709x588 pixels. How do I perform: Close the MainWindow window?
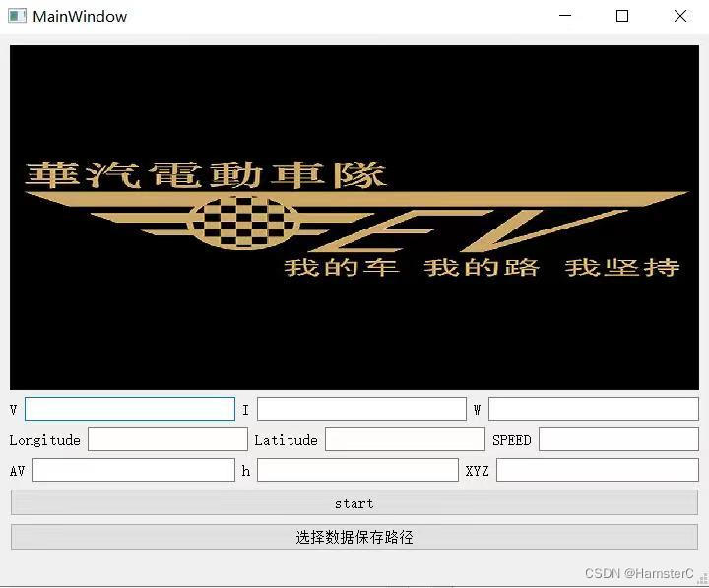(680, 16)
